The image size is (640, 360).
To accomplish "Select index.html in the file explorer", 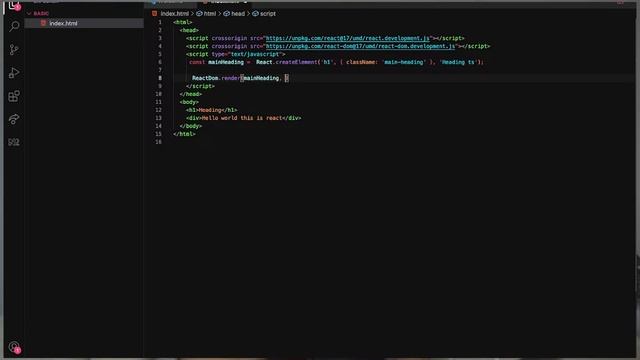I will point(84,23).
